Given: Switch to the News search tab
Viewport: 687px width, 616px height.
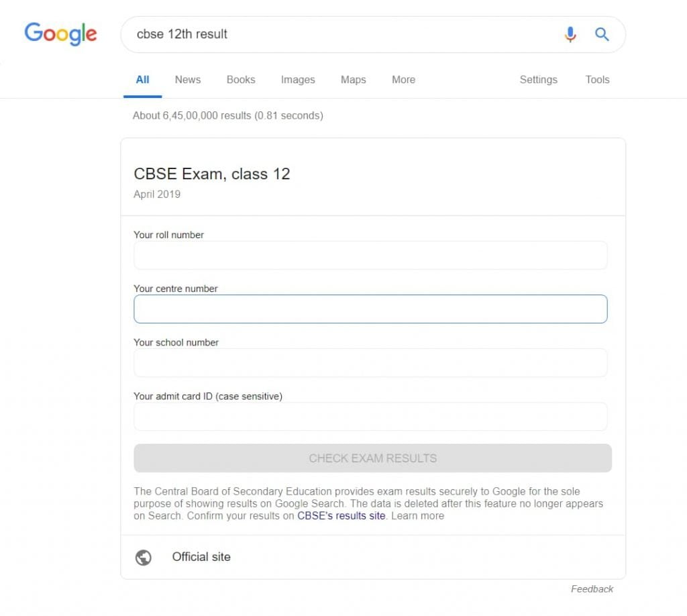Looking at the screenshot, I should [187, 79].
